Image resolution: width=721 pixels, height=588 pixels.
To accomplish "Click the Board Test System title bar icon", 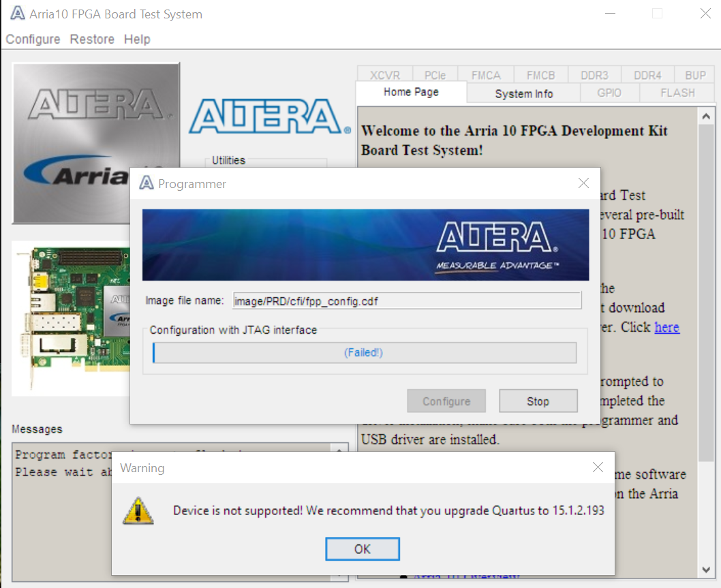I will tap(18, 14).
